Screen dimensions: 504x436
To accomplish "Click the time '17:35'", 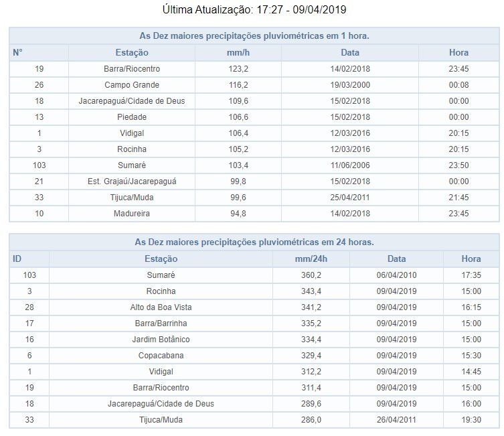I will [471, 275].
